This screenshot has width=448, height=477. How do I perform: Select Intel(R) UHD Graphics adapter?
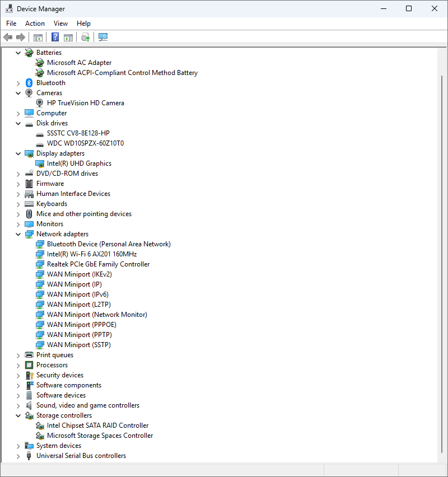[79, 163]
